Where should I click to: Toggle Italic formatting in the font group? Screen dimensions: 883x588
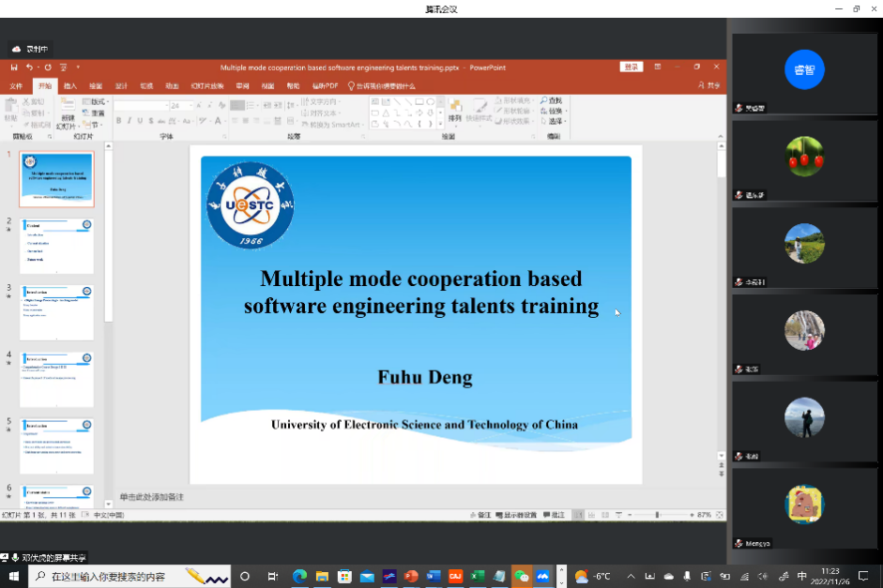(x=129, y=121)
